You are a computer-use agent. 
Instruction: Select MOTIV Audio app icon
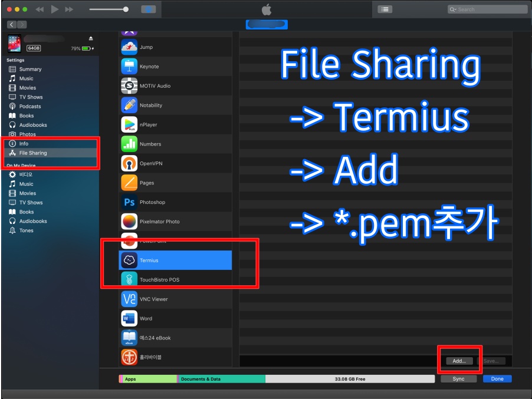[129, 86]
